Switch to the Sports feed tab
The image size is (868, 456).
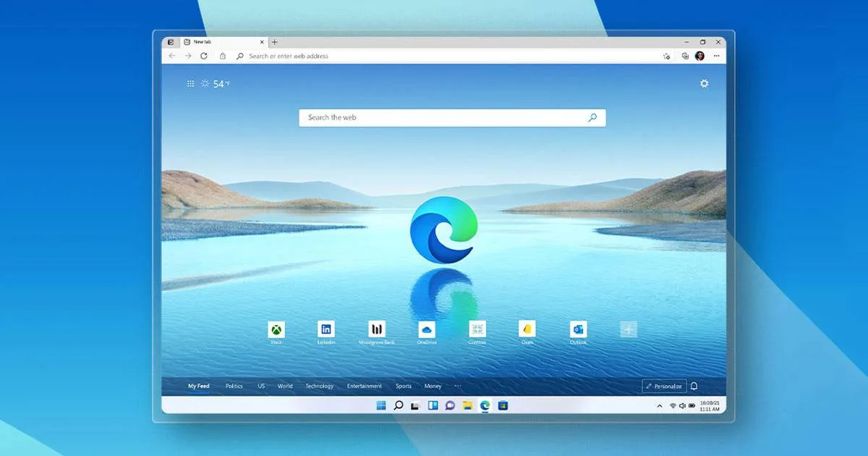click(403, 387)
